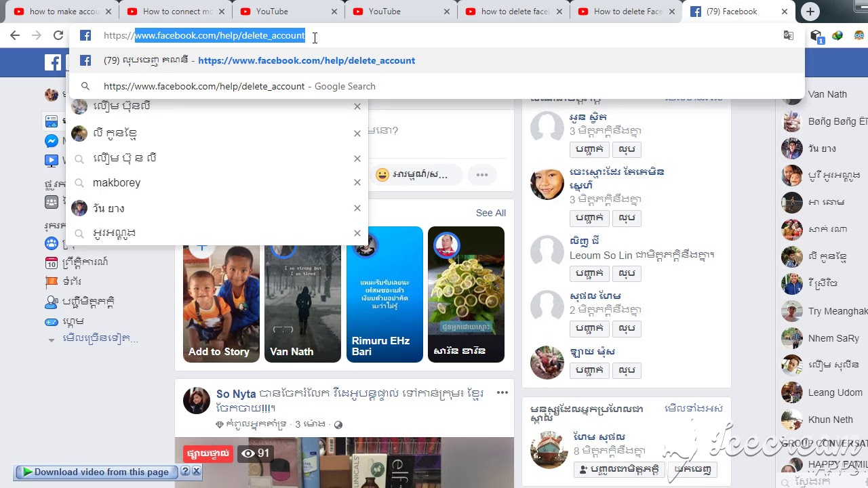Open help on download video bar
868x488 pixels.
click(184, 471)
